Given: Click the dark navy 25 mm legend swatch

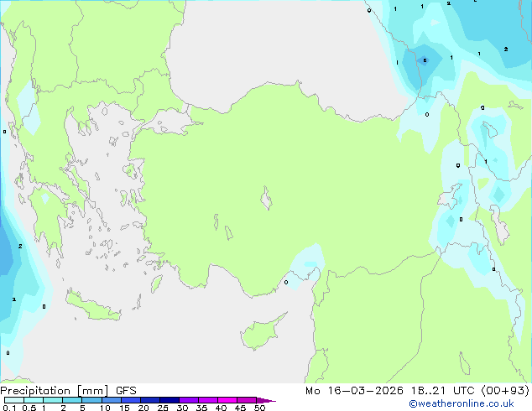Looking at the screenshot, I should pos(169,400).
